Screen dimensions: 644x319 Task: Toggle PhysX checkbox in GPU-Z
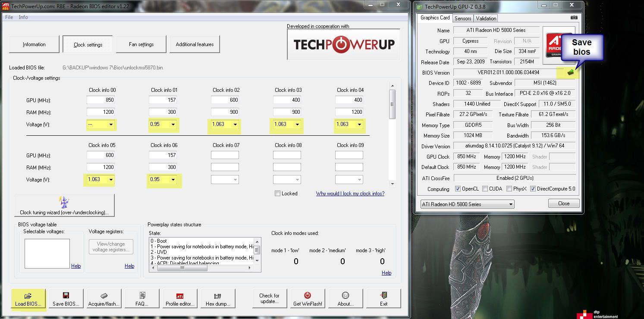(509, 189)
